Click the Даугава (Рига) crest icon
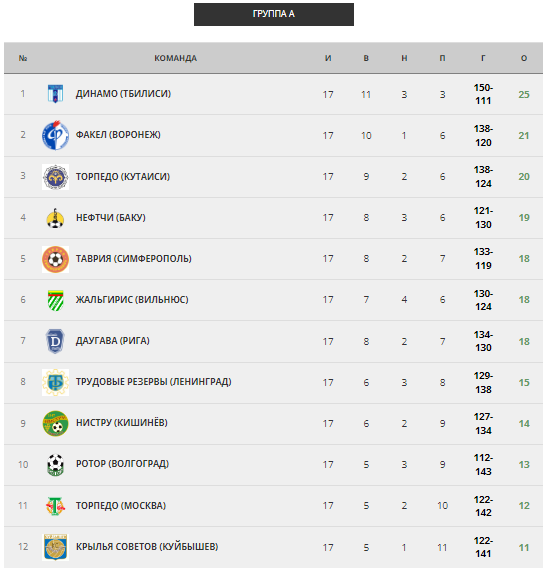The image size is (550, 574). pyautogui.click(x=55, y=341)
